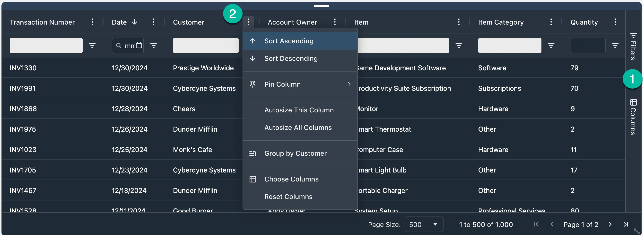
Task: Focus the Quantity filter field
Action: pos(588,45)
